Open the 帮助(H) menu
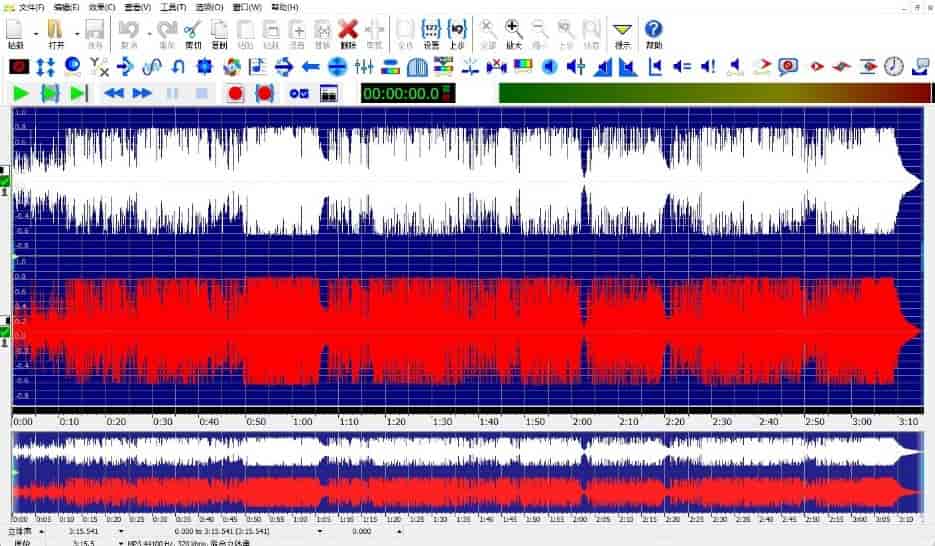Image resolution: width=935 pixels, height=546 pixels. coord(285,8)
